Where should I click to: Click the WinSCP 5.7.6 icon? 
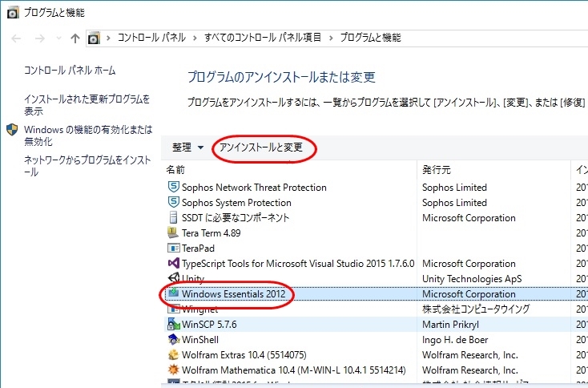[173, 325]
